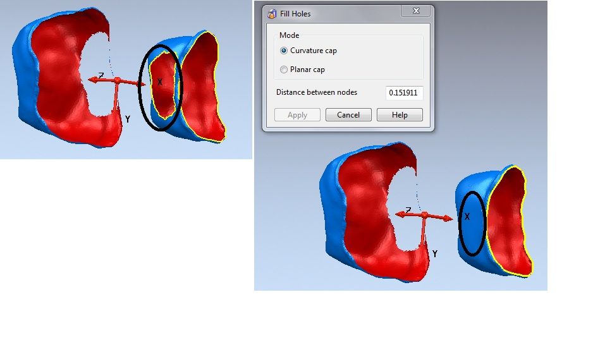The image size is (593, 364).
Task: Click the Z axis arrowhead in left view
Action: [x=92, y=80]
